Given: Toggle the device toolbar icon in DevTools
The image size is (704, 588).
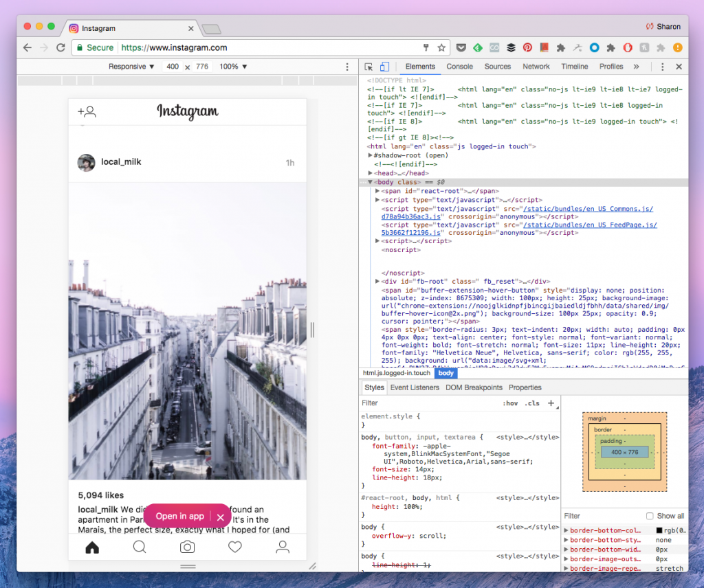Looking at the screenshot, I should point(384,67).
